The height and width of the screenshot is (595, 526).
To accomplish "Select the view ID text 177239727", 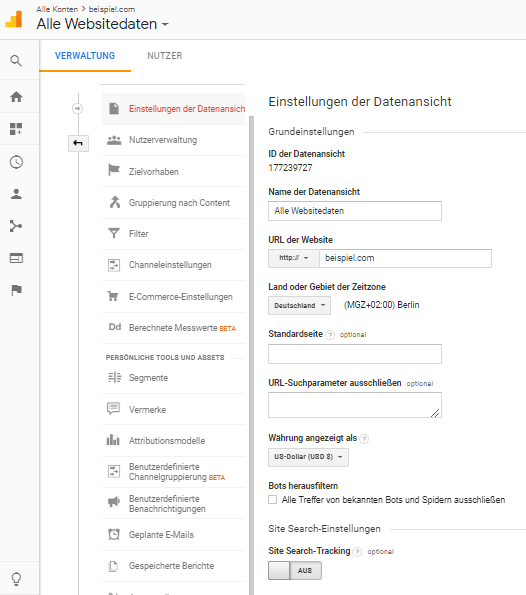I will [x=290, y=168].
